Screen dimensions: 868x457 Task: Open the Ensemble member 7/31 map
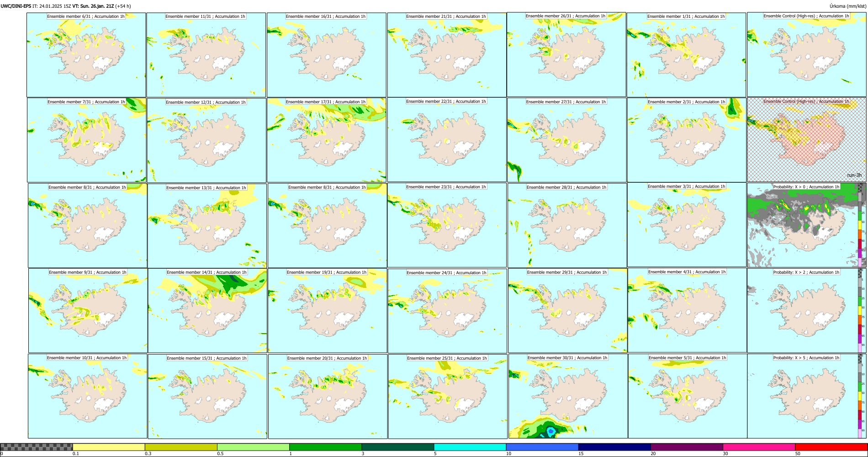point(87,140)
